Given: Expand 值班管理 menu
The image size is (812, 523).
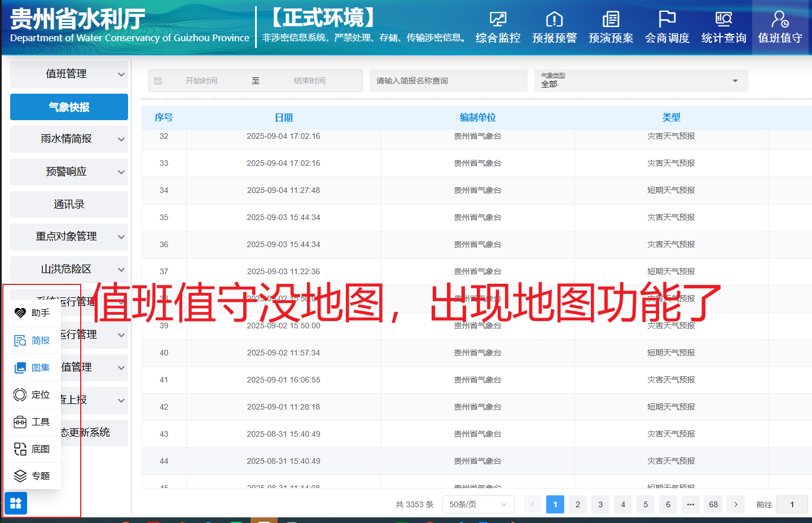Looking at the screenshot, I should pyautogui.click(x=69, y=74).
